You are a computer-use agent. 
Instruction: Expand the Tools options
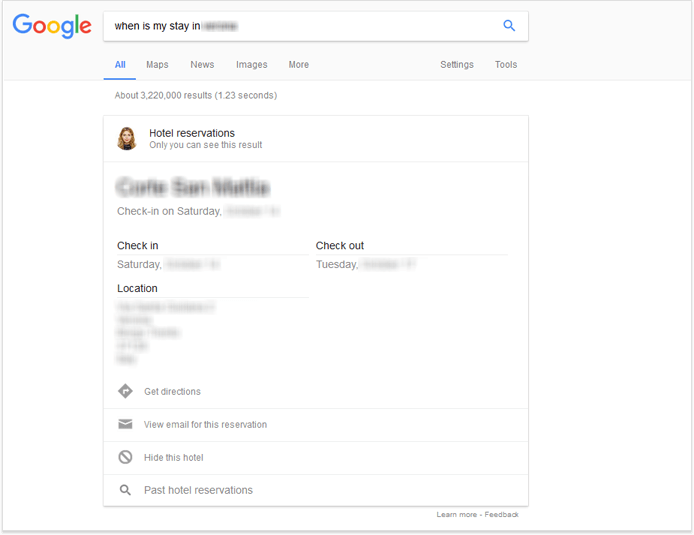point(506,65)
